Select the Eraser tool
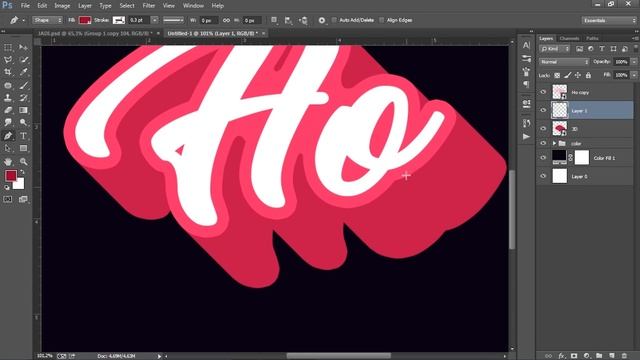Image resolution: width=640 pixels, height=360 pixels. point(8,110)
